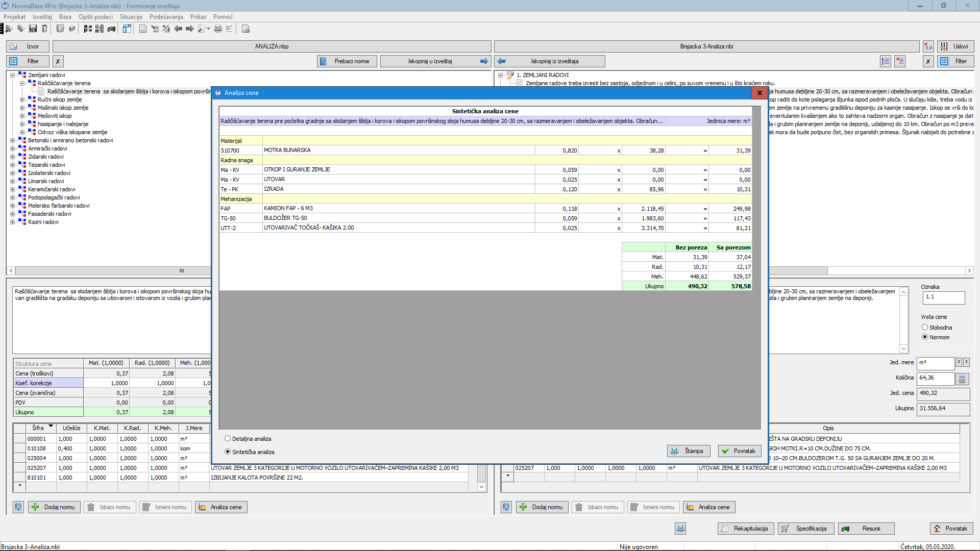This screenshot has height=551, width=980.
Task: Open the Podešavanja menu
Action: click(166, 17)
